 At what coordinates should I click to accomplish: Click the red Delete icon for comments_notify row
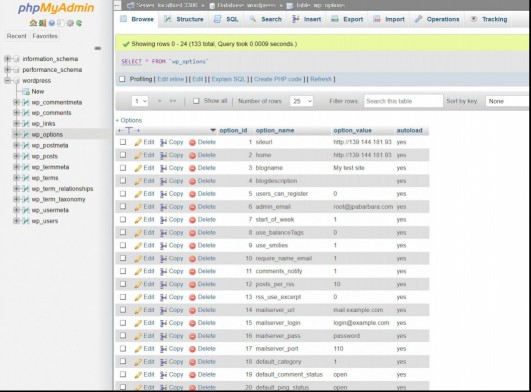[x=192, y=272]
